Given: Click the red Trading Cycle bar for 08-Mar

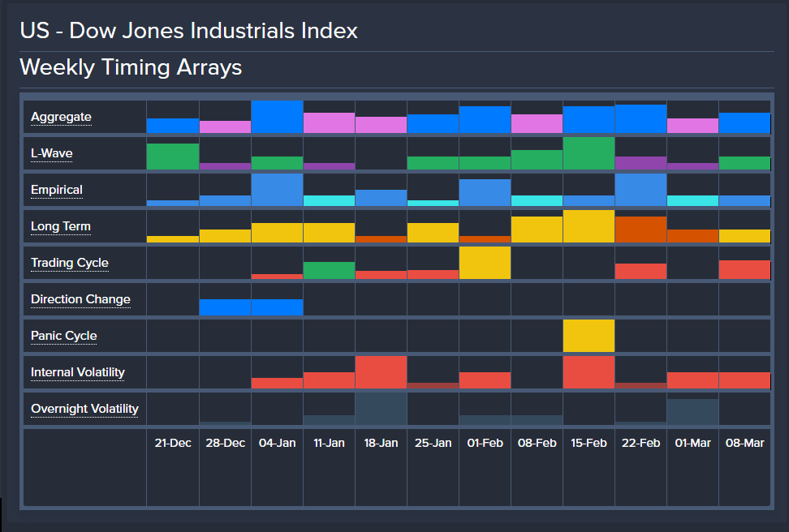Looking at the screenshot, I should coord(744,269).
